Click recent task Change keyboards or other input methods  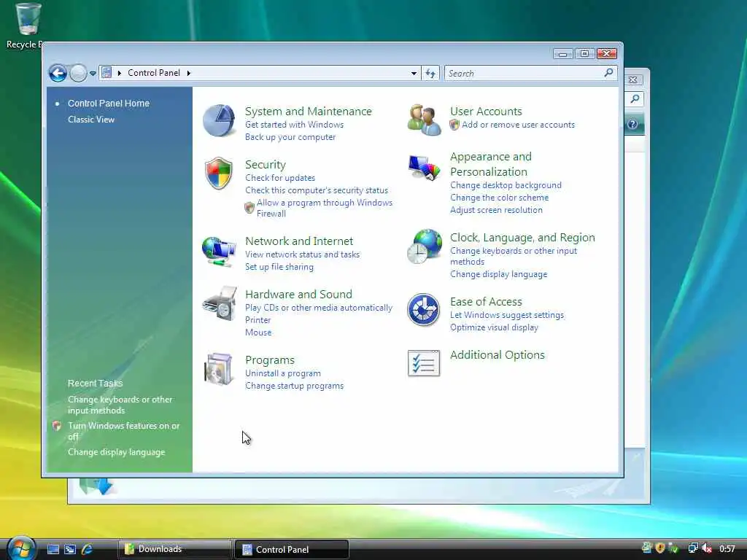[120, 405]
